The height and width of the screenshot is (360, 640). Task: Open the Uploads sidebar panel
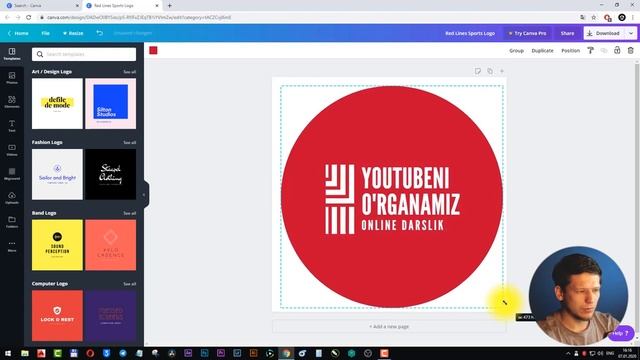click(12, 198)
